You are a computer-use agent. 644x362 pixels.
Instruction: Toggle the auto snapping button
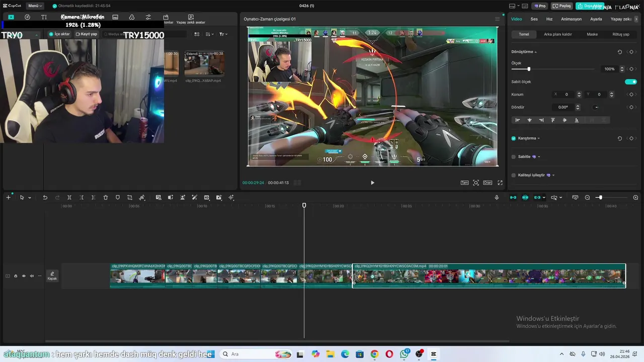coord(525,198)
